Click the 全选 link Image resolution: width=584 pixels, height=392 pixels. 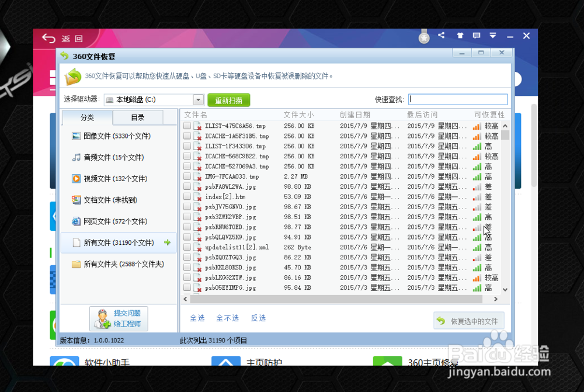pyautogui.click(x=197, y=318)
